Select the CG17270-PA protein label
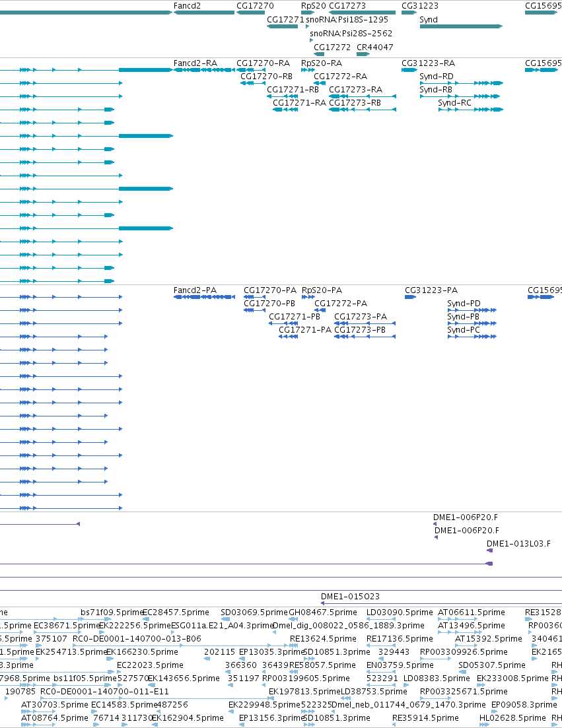Image resolution: width=562 pixels, height=728 pixels. click(270, 290)
